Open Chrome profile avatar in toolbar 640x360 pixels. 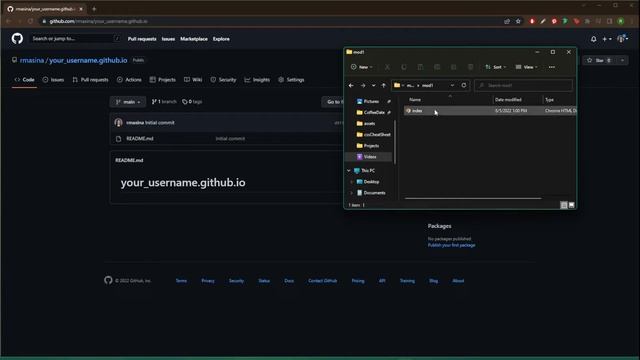pos(620,21)
